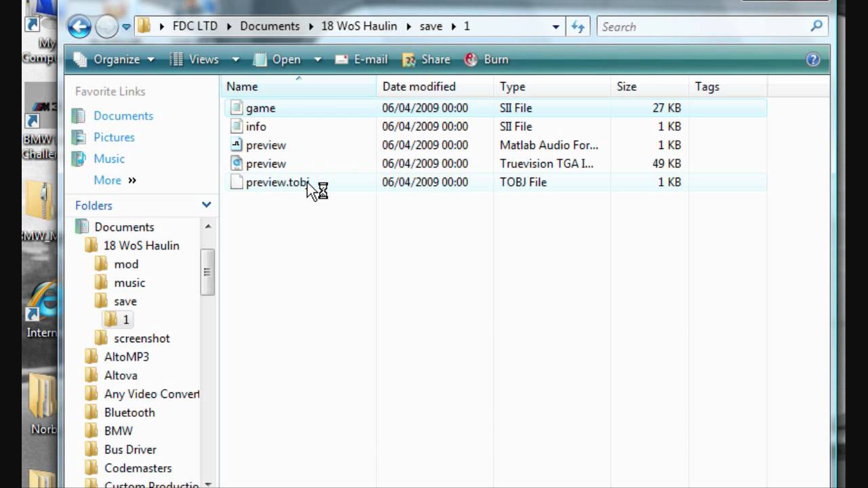Screen dimensions: 868x488
Task: Click the folder icon in the address bar
Action: [x=144, y=26]
